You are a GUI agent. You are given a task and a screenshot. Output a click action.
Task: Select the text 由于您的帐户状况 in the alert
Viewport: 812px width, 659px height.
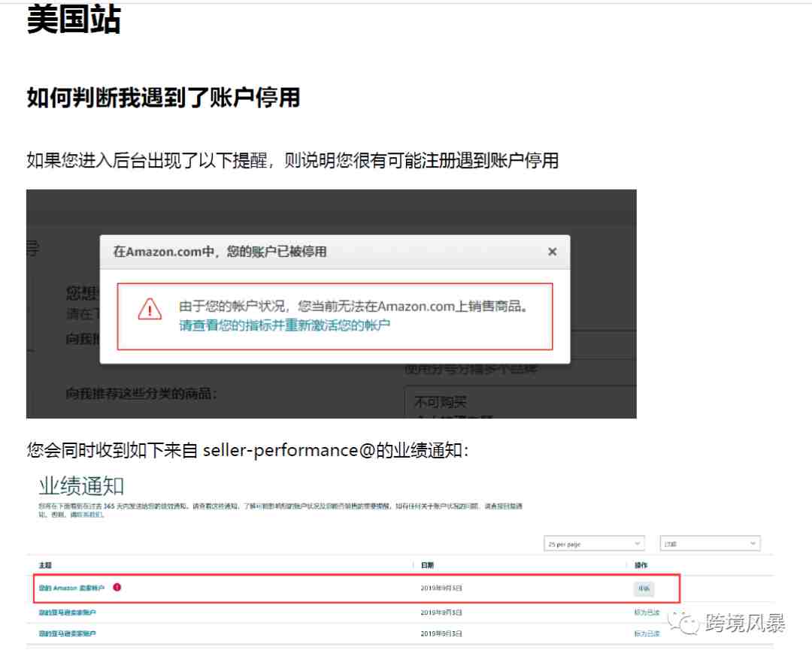click(232, 307)
